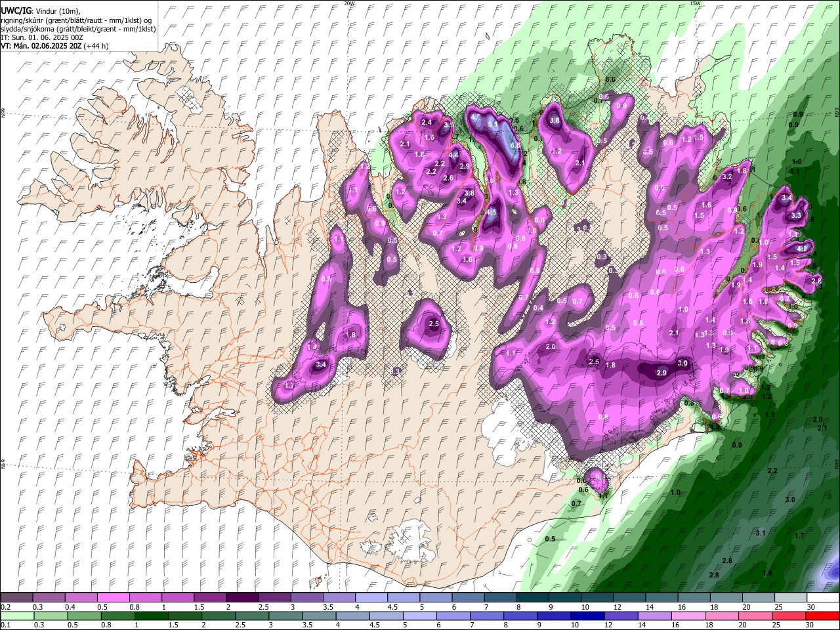The width and height of the screenshot is (840, 630).
Task: Click the '(+44 h)' forecast offset text
Action: tap(96, 46)
